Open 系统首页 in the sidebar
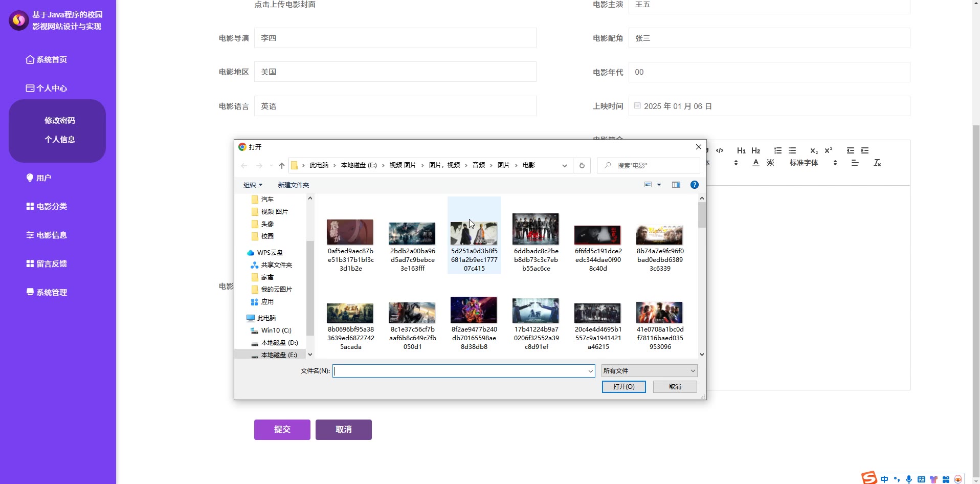 (x=47, y=59)
